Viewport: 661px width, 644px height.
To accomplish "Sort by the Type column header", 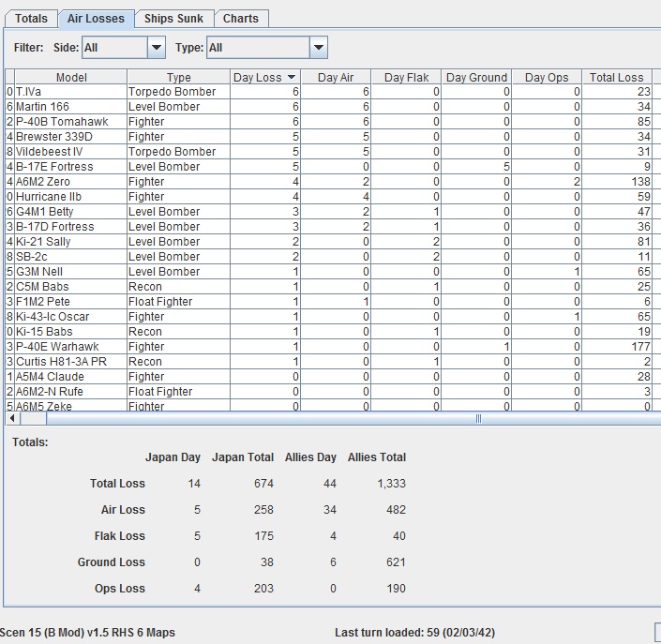I will 178,78.
